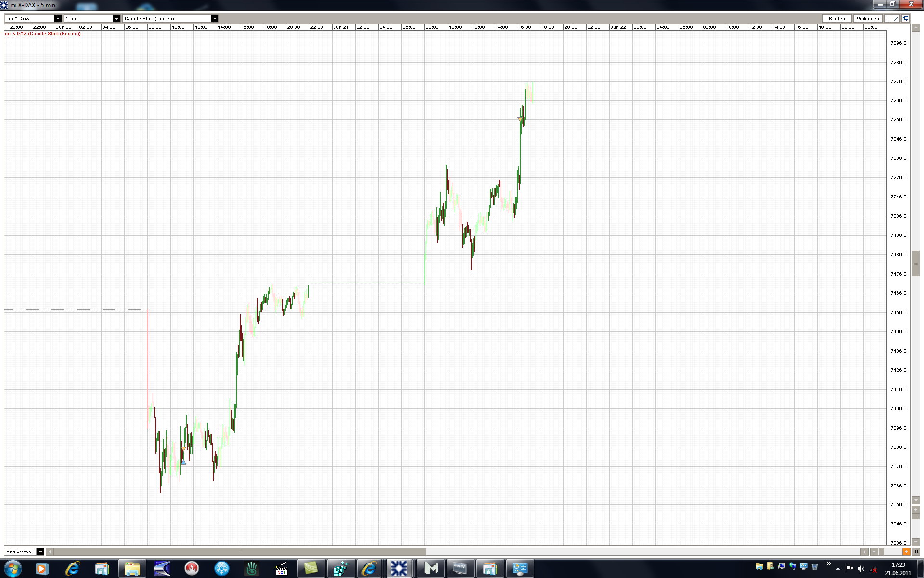This screenshot has width=924, height=578.
Task: Zoom in vertically with the plus button
Action: pyautogui.click(x=916, y=509)
